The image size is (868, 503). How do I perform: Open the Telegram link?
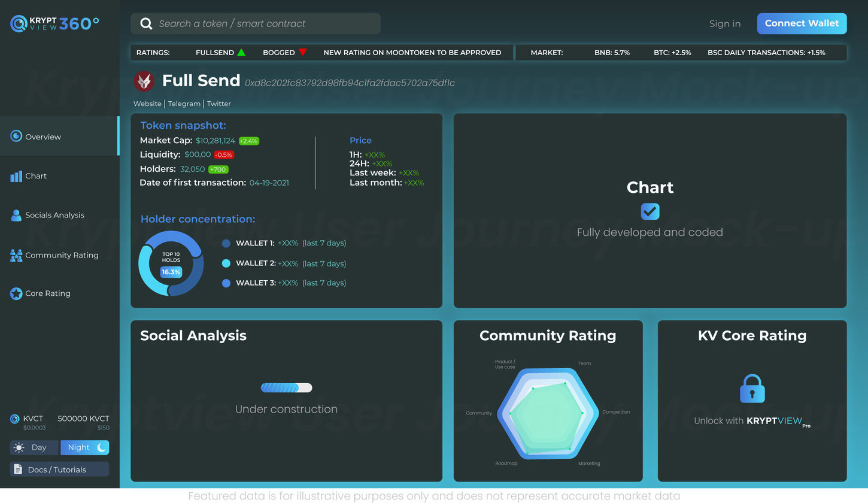click(x=184, y=104)
